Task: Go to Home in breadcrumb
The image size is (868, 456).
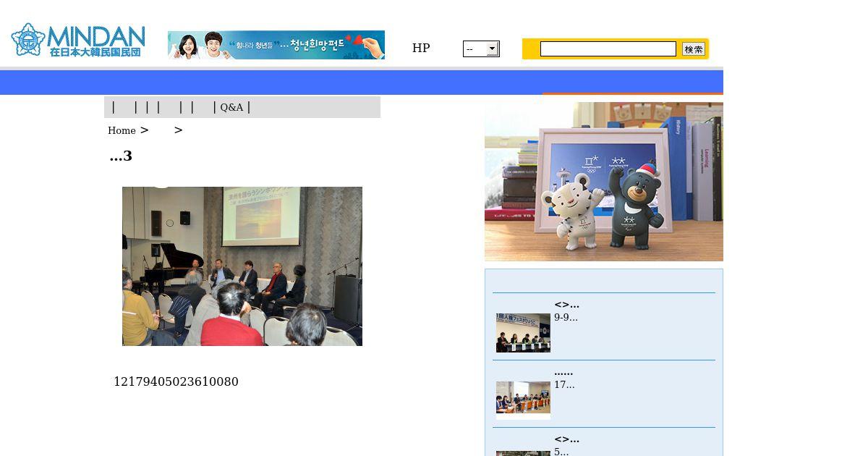Action: click(122, 130)
